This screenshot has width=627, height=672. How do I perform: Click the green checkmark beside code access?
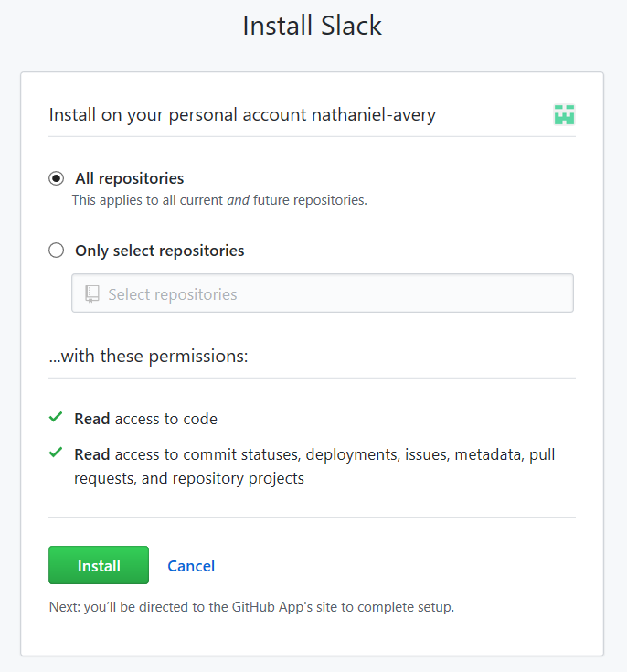pyautogui.click(x=56, y=417)
